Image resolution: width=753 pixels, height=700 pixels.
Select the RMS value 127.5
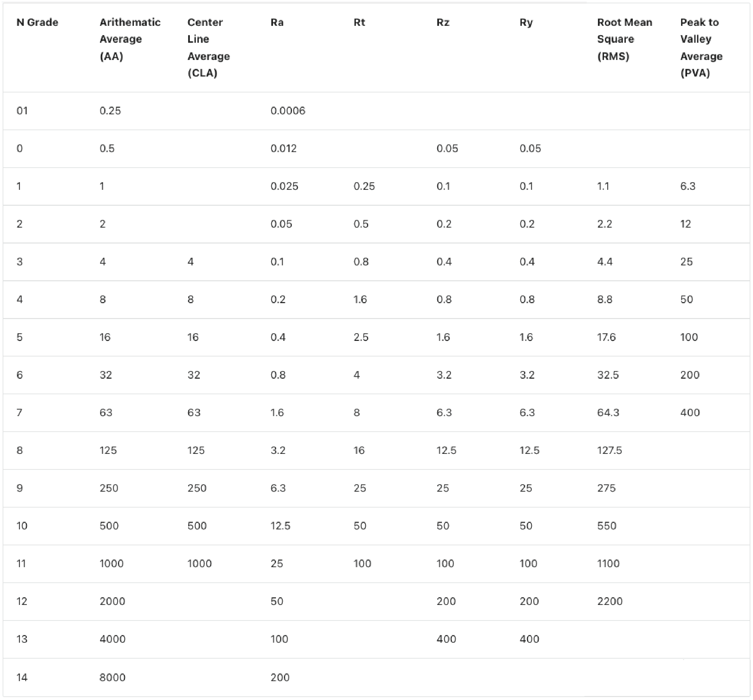(x=610, y=450)
